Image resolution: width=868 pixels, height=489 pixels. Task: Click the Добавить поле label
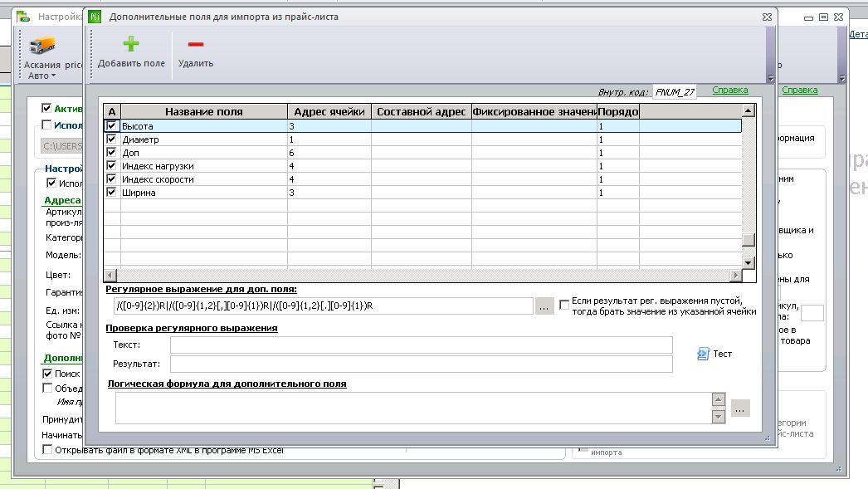pos(131,63)
